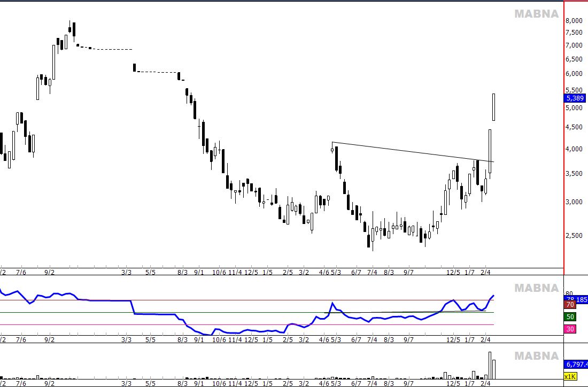Click the 2,500 price axis label
The image size is (588, 387).
[x=574, y=236]
